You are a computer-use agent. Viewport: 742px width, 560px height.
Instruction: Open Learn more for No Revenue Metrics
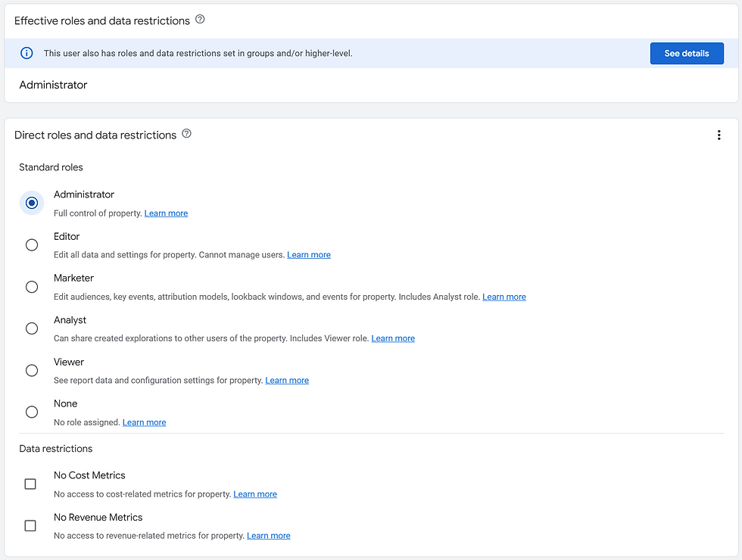(269, 536)
